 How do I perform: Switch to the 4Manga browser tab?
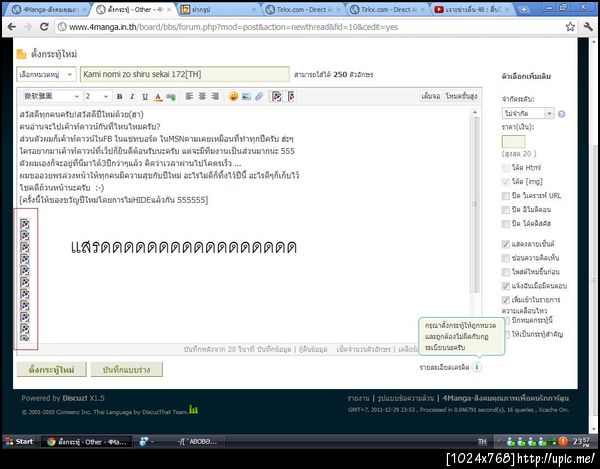48,10
